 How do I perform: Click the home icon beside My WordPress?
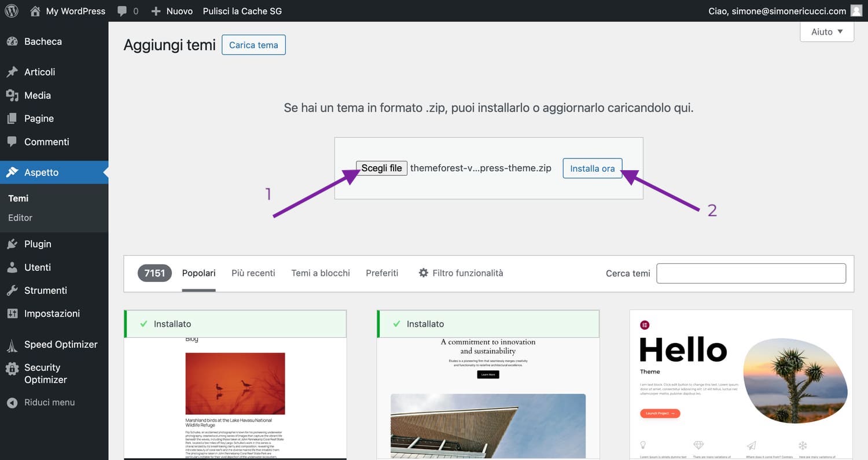[35, 11]
